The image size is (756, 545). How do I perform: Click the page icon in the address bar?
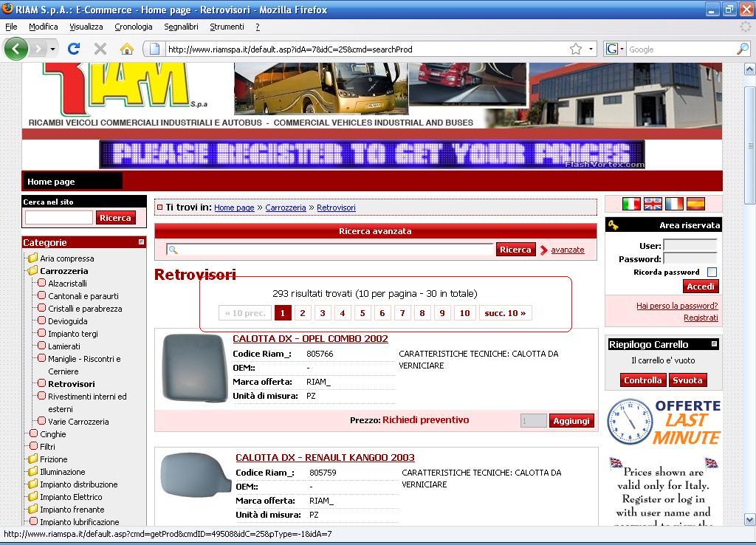click(154, 49)
